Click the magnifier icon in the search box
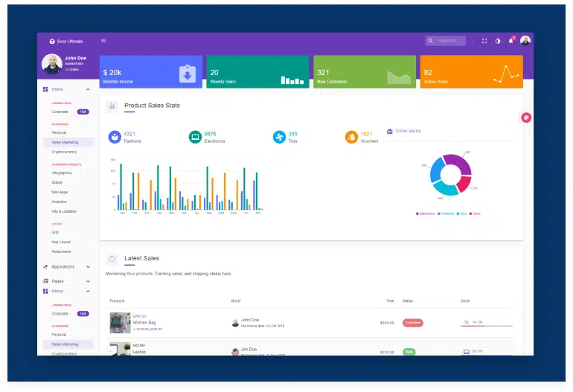Image resolution: width=573 pixels, height=392 pixels. 430,41
